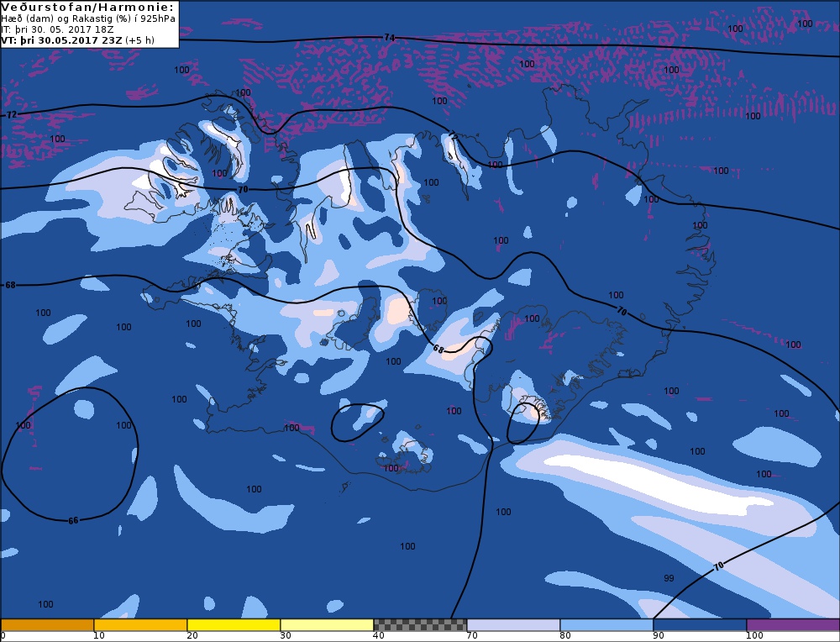The image size is (840, 642).
Task: Select the bright yellow 20–30 legend swatch
Action: tap(234, 625)
